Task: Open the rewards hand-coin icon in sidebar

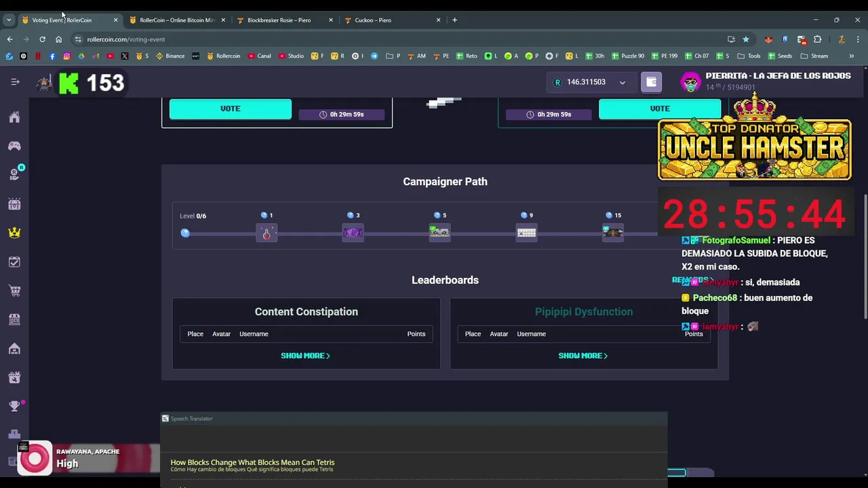Action: point(14,174)
